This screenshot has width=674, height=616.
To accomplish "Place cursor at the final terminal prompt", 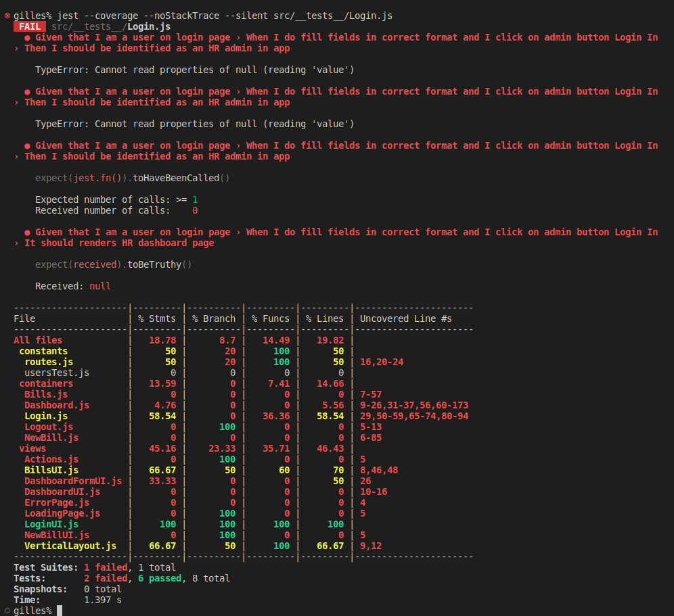I will click(60, 611).
